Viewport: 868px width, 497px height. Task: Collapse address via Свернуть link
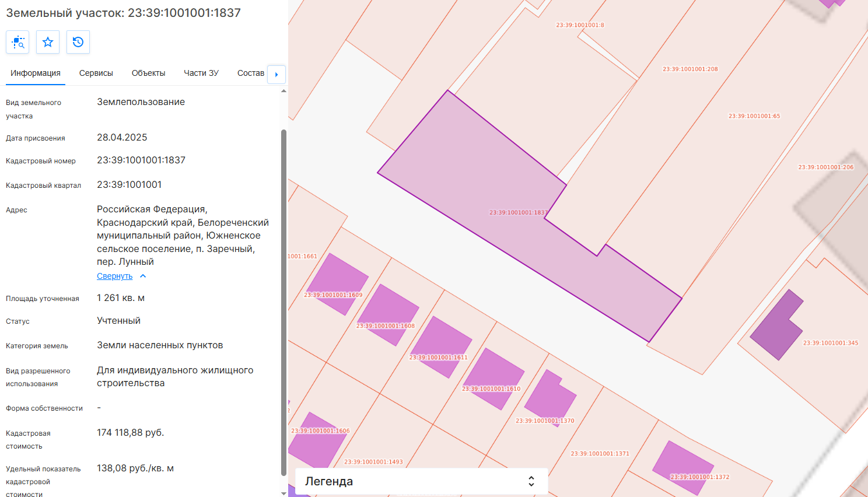pyautogui.click(x=115, y=276)
